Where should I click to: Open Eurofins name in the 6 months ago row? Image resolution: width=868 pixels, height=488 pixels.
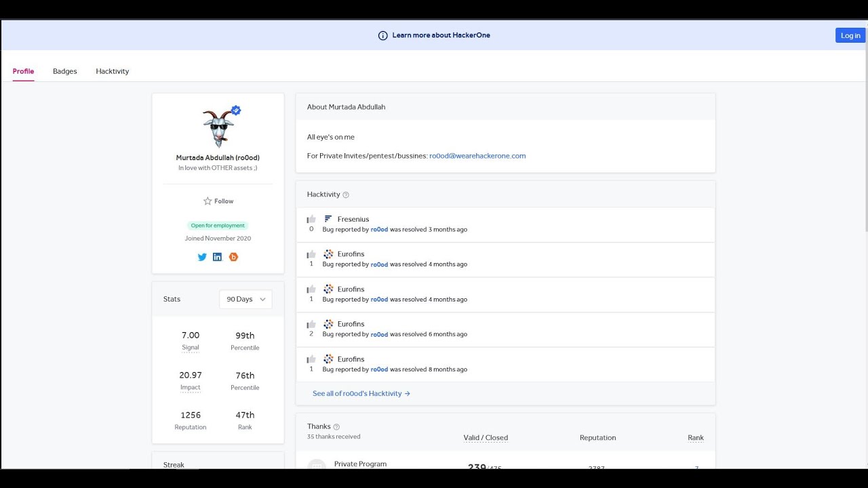click(351, 324)
